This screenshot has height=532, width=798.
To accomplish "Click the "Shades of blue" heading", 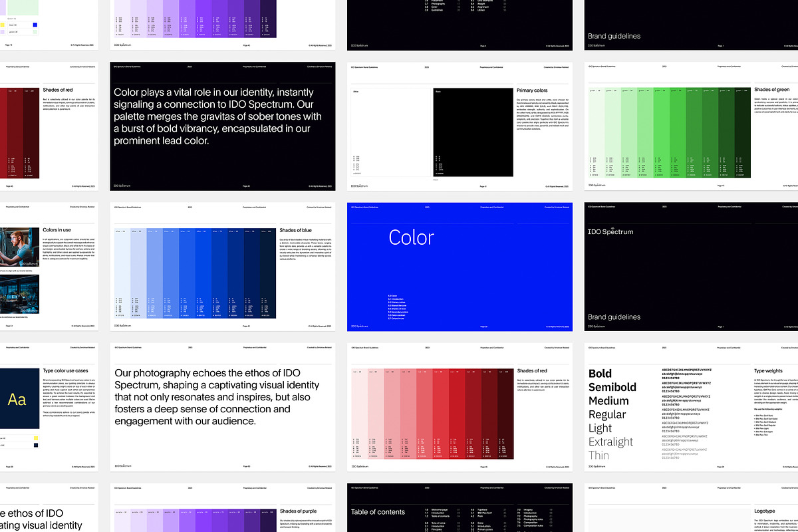I will point(296,230).
